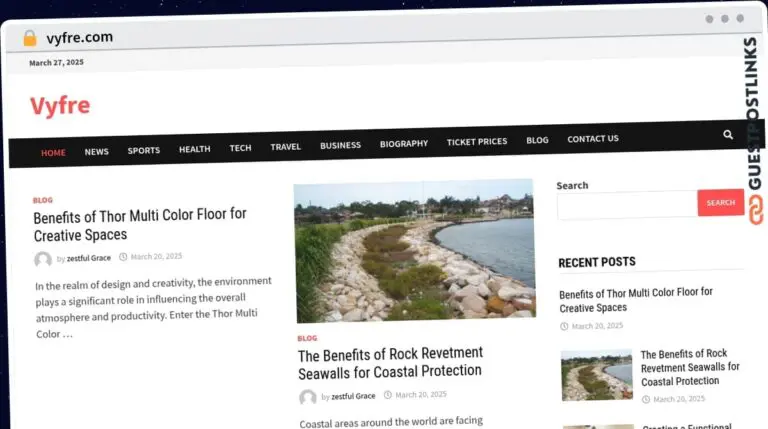Viewport: 768px width, 429px height.
Task: Open the Biography navigation item
Action: pyautogui.click(x=403, y=144)
